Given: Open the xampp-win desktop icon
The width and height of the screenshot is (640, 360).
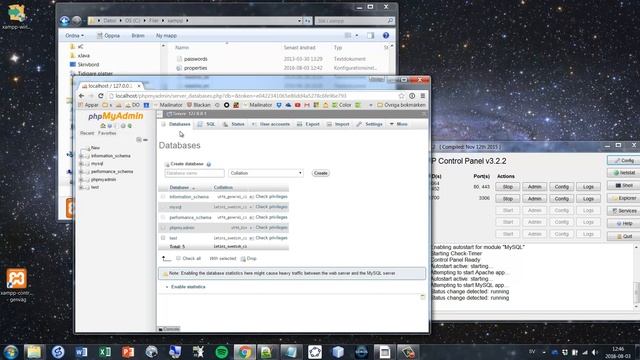Looking at the screenshot, I should (16, 17).
